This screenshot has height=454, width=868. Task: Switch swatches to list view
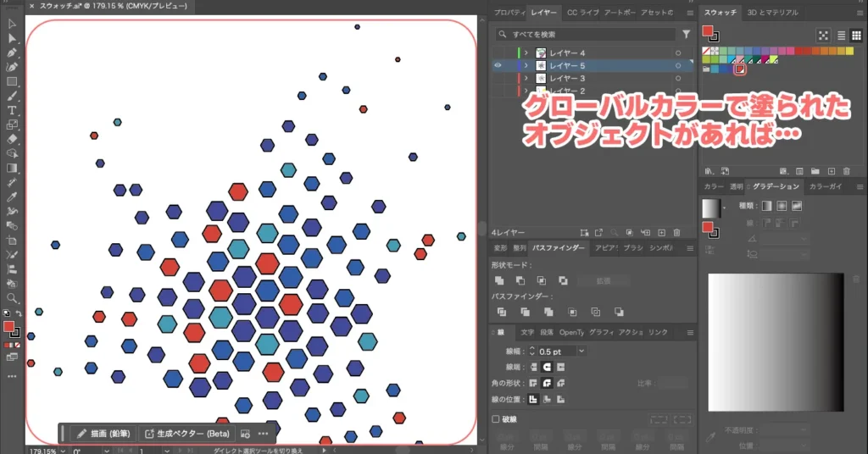(842, 36)
